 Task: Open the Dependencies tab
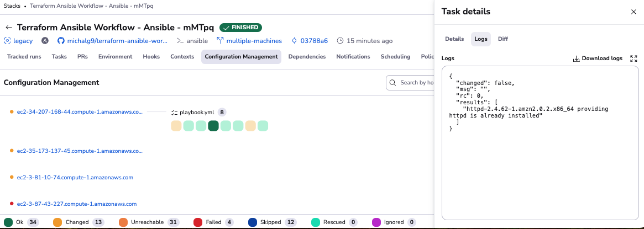307,57
